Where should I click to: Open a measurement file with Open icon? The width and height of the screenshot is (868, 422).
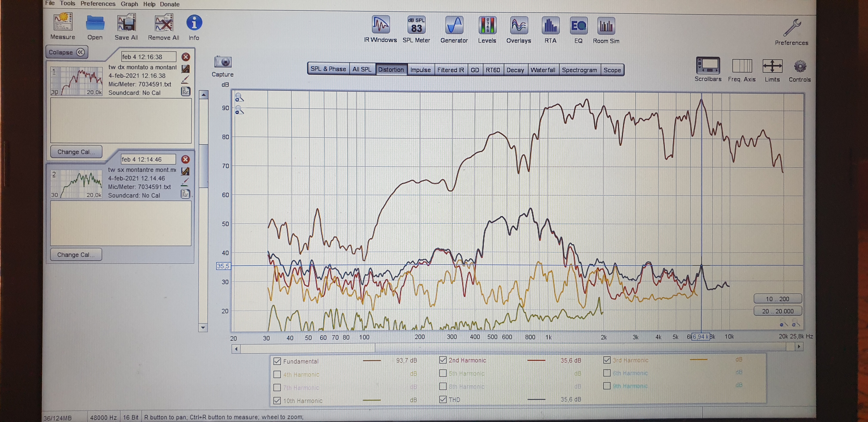(95, 23)
